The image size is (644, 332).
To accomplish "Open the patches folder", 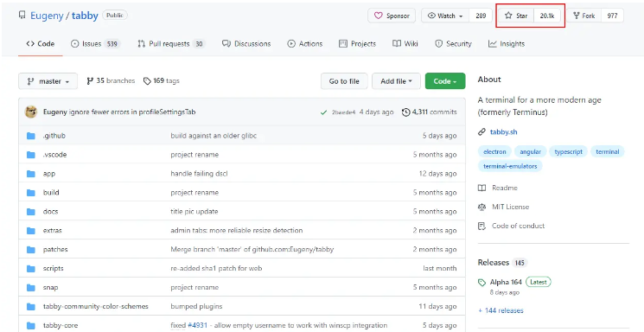I will tap(55, 249).
